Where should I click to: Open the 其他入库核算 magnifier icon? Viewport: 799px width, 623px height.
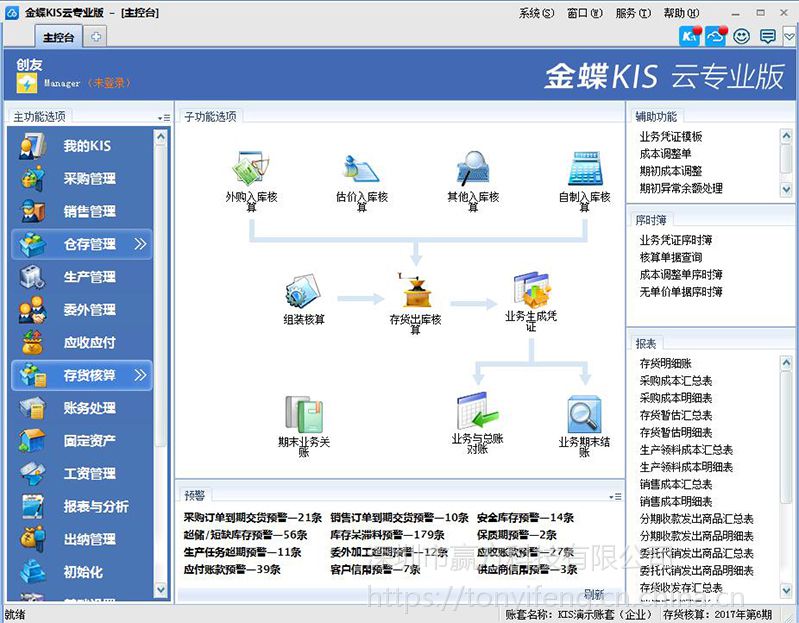coord(473,168)
